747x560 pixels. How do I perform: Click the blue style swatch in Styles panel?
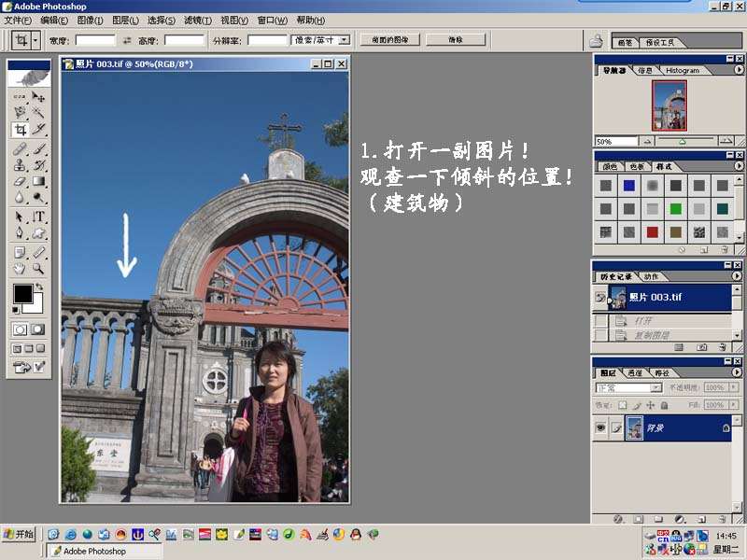point(629,186)
